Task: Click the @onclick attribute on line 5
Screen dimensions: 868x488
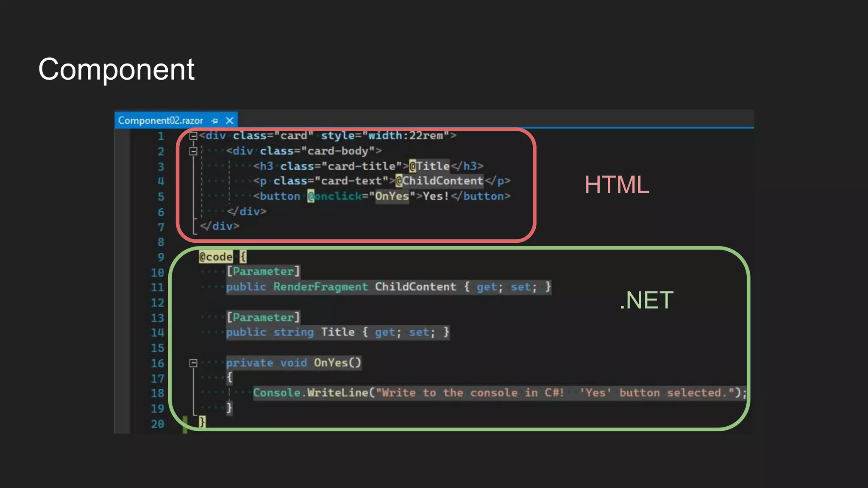Action: [335, 196]
